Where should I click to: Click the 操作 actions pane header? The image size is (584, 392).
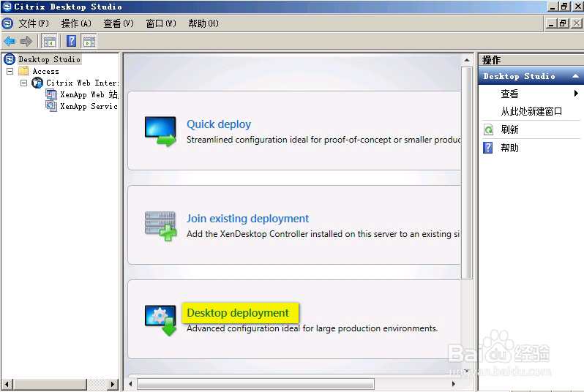pos(531,60)
